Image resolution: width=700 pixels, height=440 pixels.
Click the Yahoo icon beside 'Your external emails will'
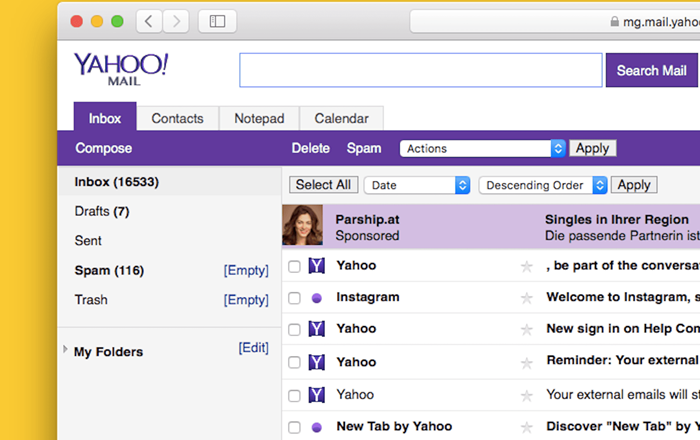coord(317,395)
